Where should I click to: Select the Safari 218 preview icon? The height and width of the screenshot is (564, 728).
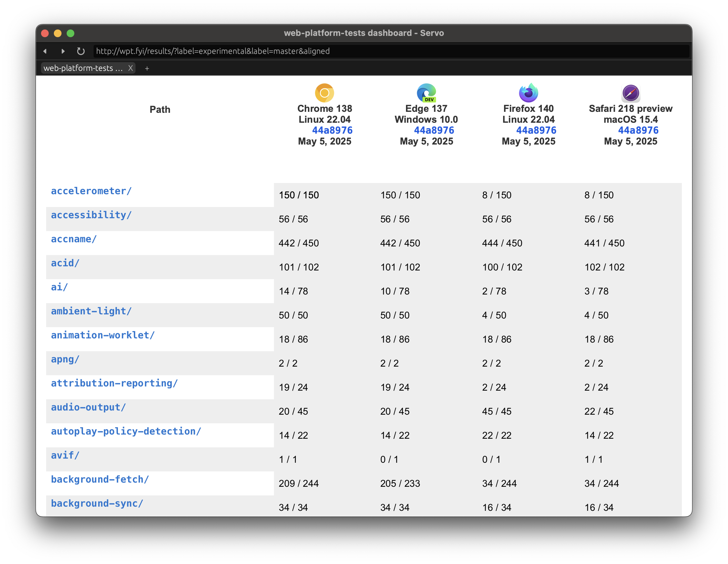[631, 93]
